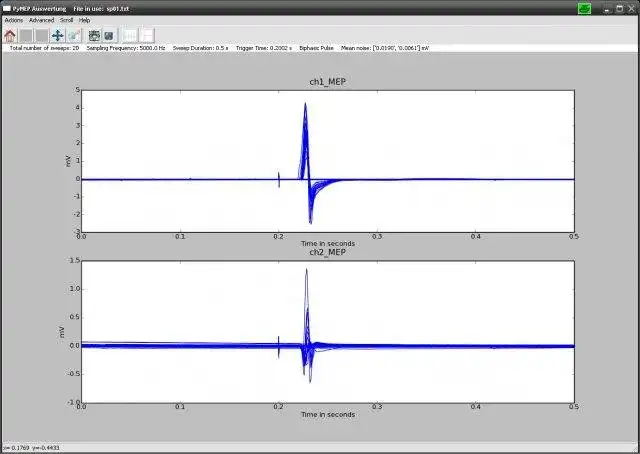Click the last toolbar icon with red line
640x454 pixels.
pyautogui.click(x=146, y=35)
